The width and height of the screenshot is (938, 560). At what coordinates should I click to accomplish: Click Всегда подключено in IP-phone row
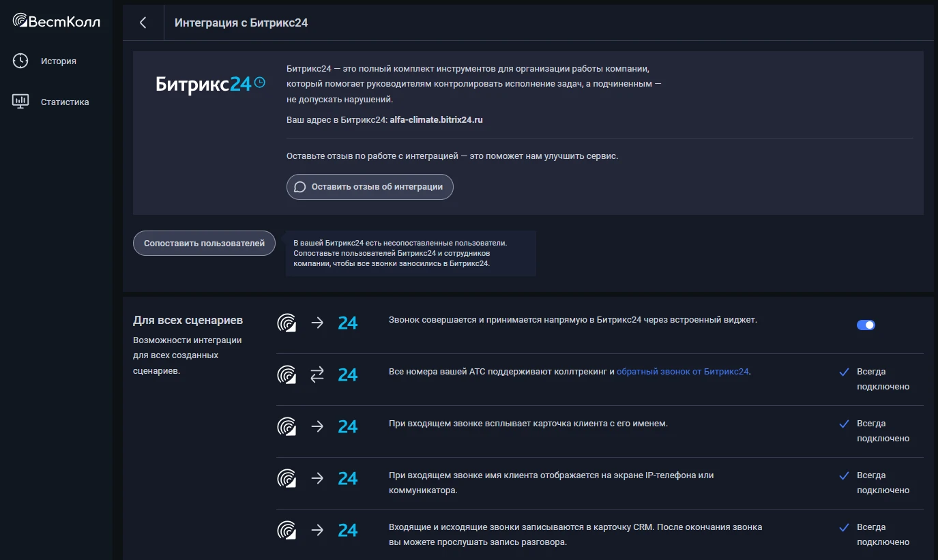click(x=883, y=483)
